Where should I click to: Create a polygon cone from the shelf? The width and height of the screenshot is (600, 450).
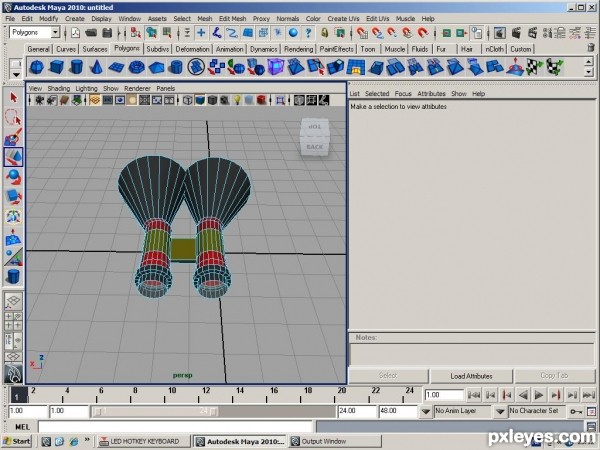(96, 67)
